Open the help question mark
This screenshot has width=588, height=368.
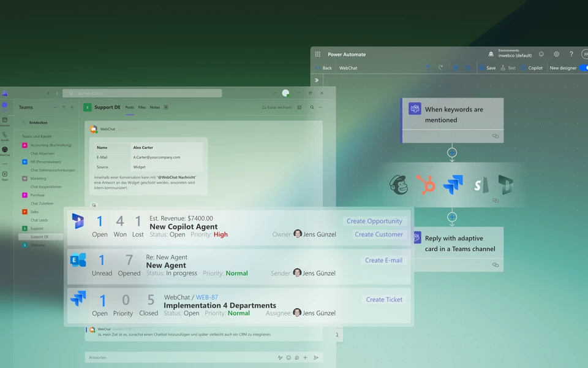click(x=571, y=54)
